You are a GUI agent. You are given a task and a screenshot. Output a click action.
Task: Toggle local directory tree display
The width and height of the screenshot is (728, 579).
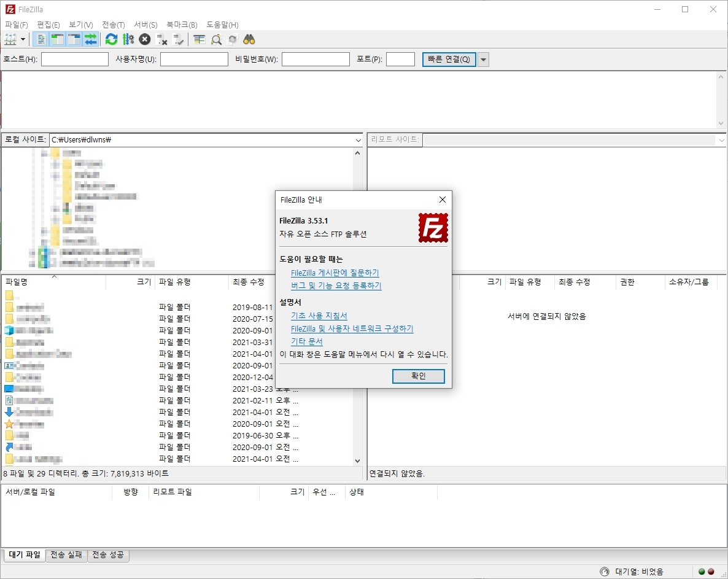57,39
